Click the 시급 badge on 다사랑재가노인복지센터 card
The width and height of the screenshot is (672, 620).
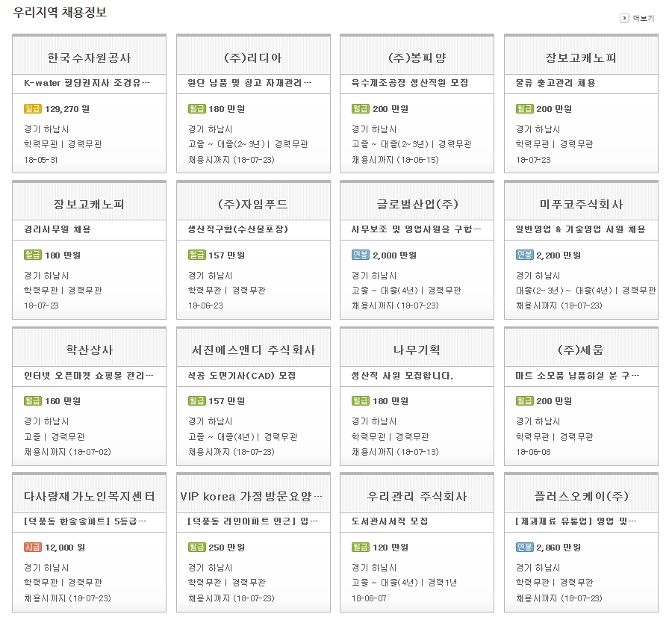tap(33, 548)
